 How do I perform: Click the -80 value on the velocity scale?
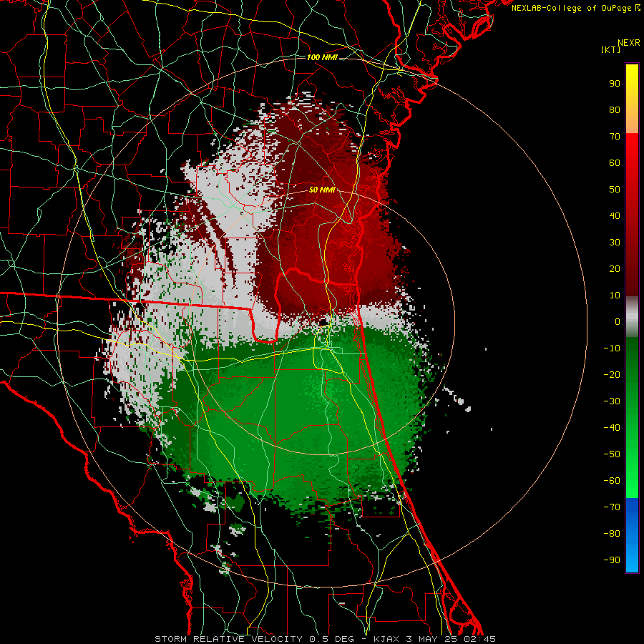[x=612, y=534]
